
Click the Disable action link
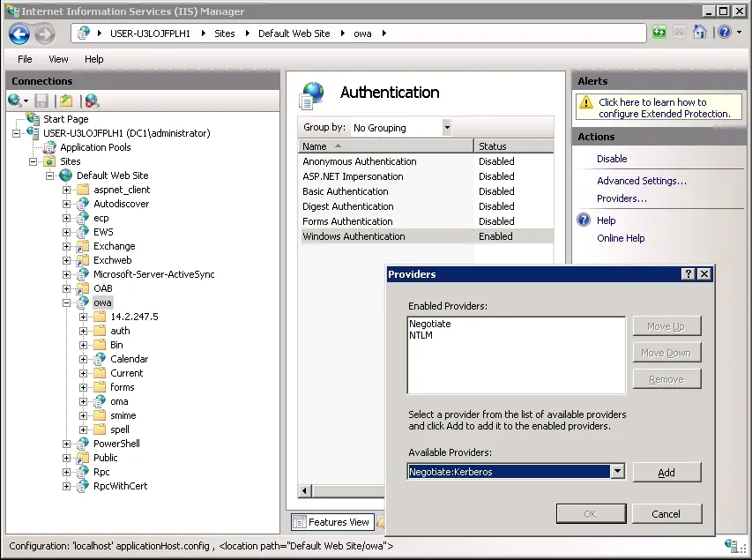tap(612, 159)
